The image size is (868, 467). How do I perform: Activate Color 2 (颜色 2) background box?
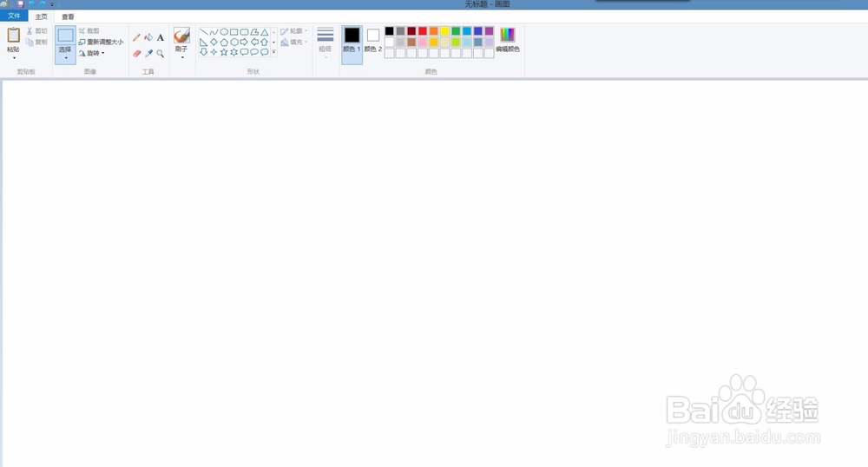[373, 40]
